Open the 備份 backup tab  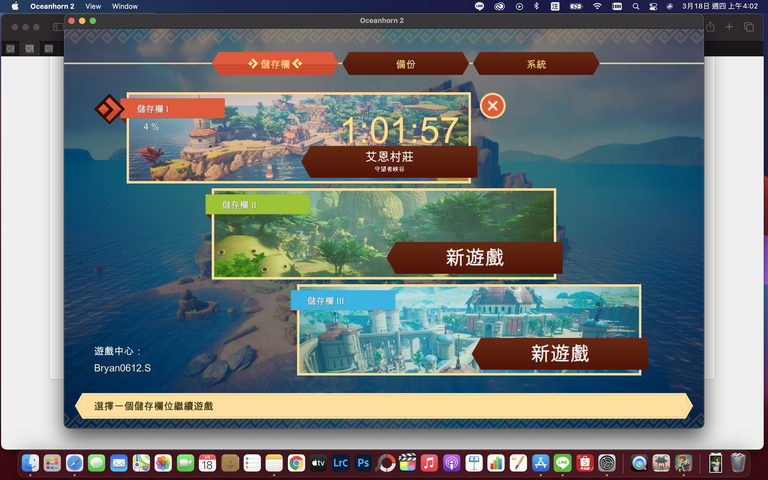pyautogui.click(x=406, y=64)
